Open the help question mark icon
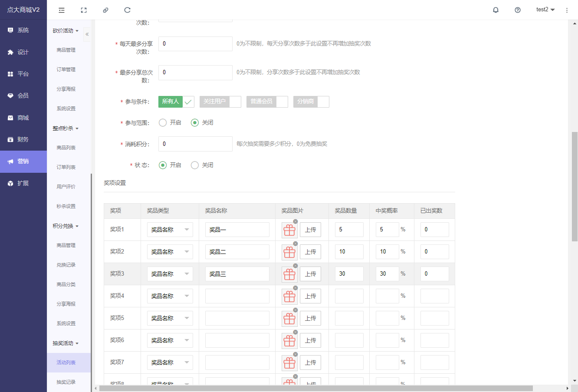Viewport: 578px width, 392px height. (x=518, y=10)
